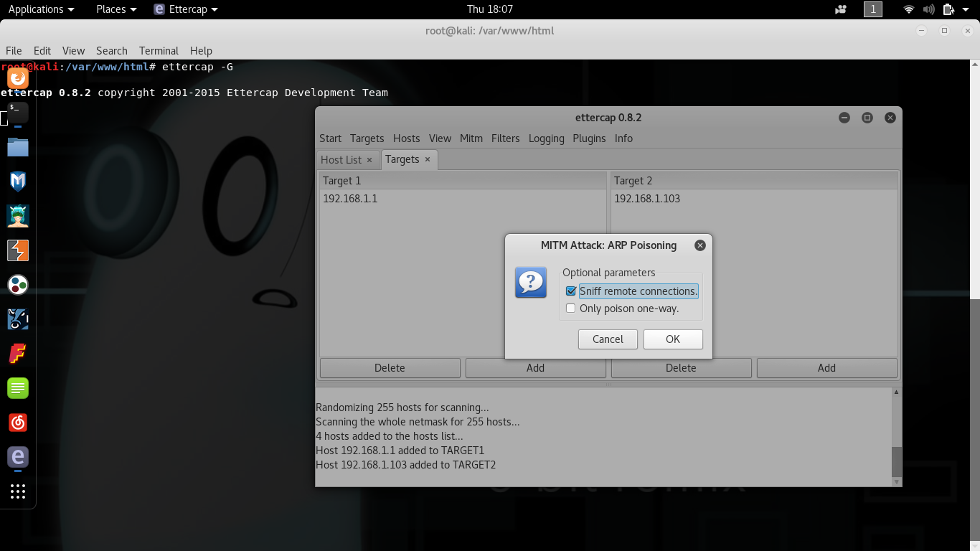The image size is (980, 551).
Task: Click the screen recorder camera icon
Action: (841, 9)
